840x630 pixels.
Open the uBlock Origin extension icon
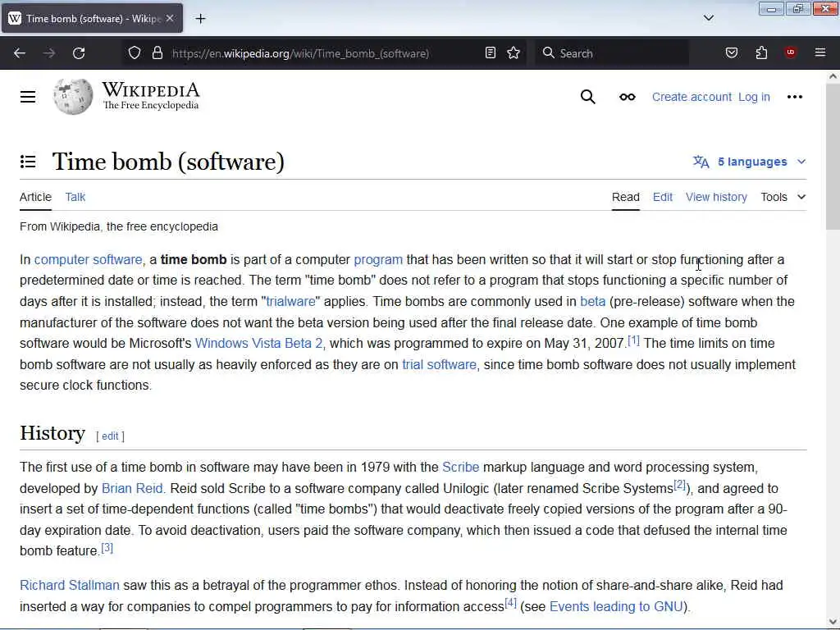(790, 52)
